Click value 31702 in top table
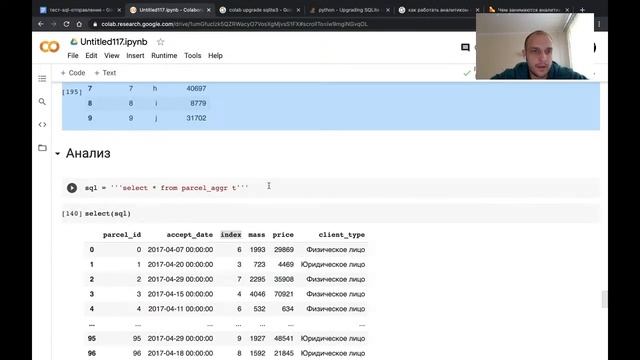This screenshot has width=640, height=360. pos(196,118)
